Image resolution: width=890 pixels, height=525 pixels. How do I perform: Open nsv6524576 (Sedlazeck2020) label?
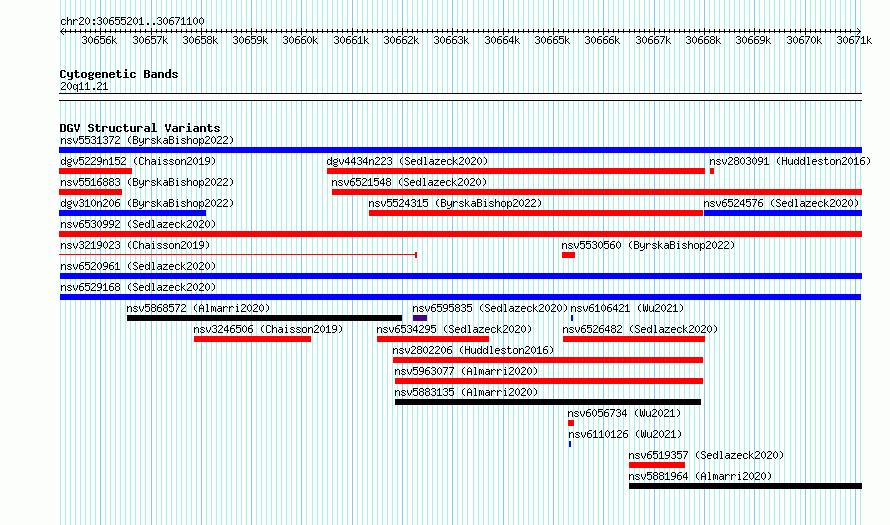(781, 203)
